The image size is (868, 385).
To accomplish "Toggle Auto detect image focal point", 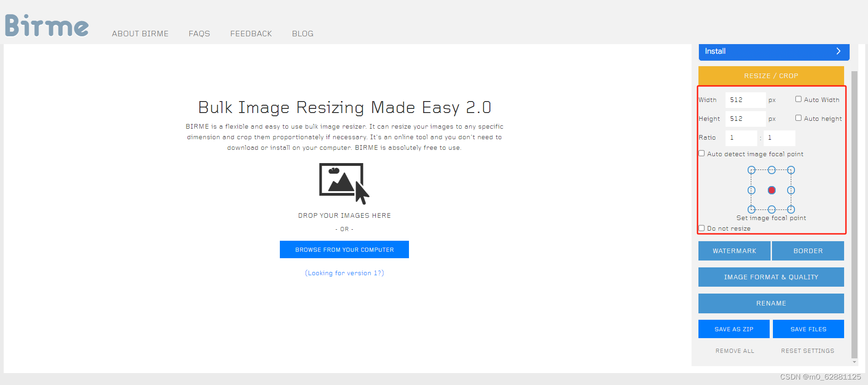I will click(702, 153).
